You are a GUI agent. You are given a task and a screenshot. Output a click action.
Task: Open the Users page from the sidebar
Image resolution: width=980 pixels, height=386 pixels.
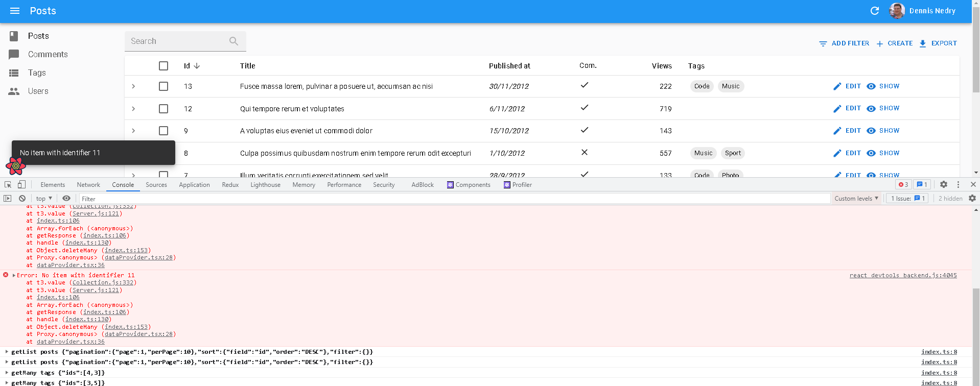tap(38, 91)
